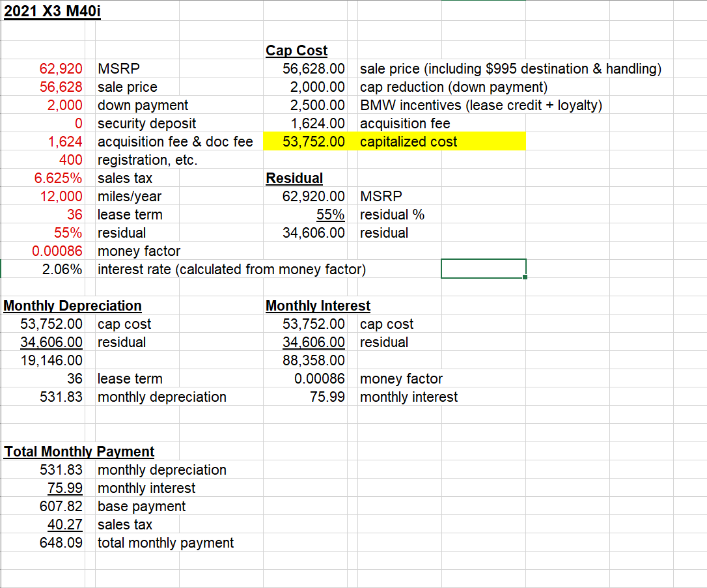Screen dimensions: 707x588
Task: Click the red money factor 0.00086
Action: [57, 251]
